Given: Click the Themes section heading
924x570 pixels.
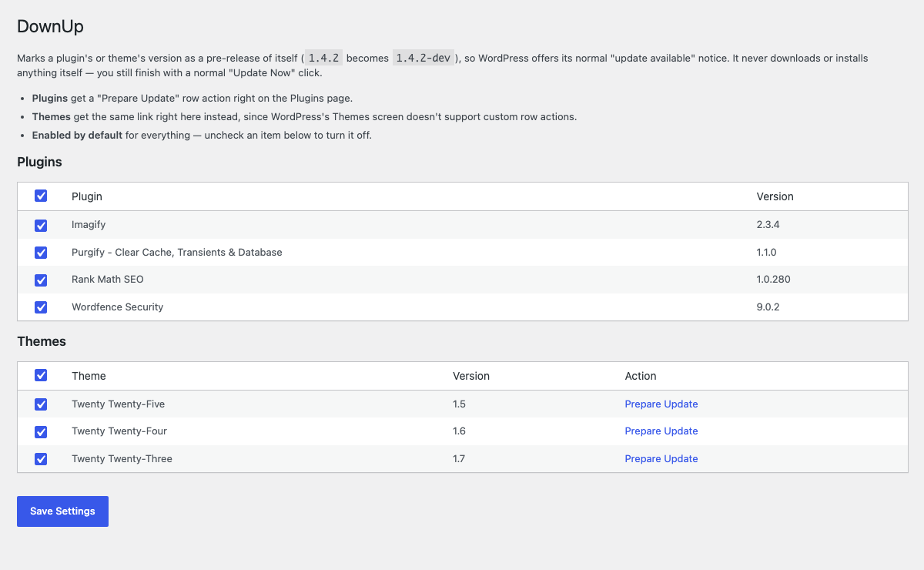Looking at the screenshot, I should [x=42, y=341].
